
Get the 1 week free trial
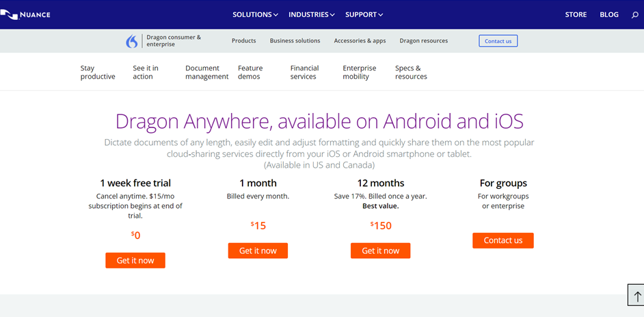135,260
